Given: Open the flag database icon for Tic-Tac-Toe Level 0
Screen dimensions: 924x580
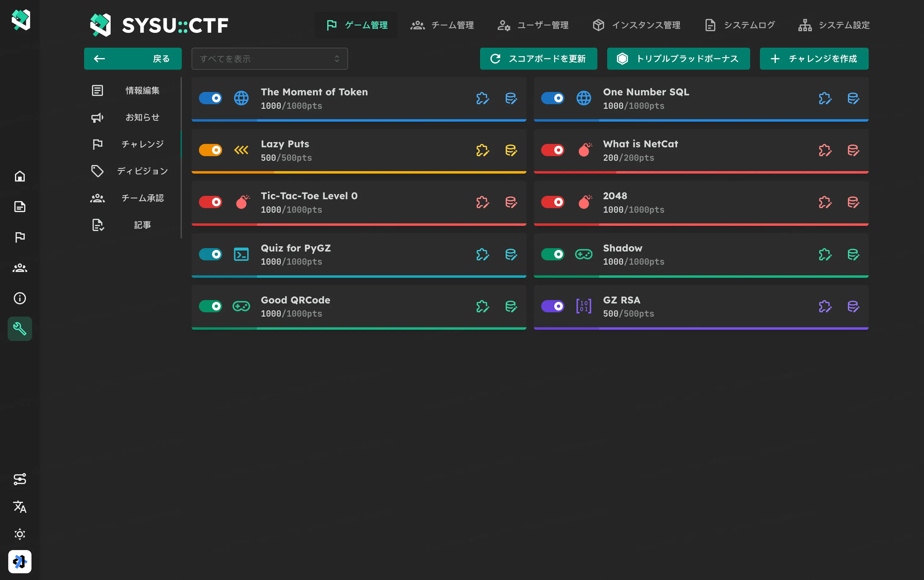Looking at the screenshot, I should click(511, 202).
